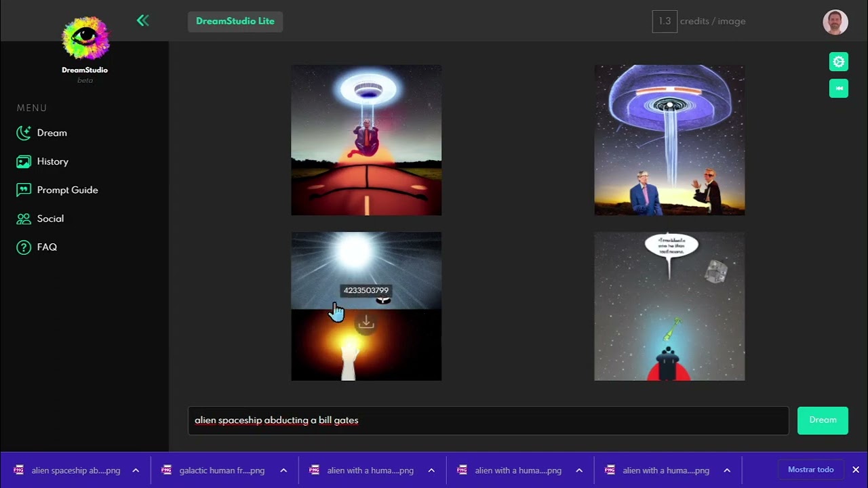Click the download icon on the hovered image
868x488 pixels.
[366, 323]
